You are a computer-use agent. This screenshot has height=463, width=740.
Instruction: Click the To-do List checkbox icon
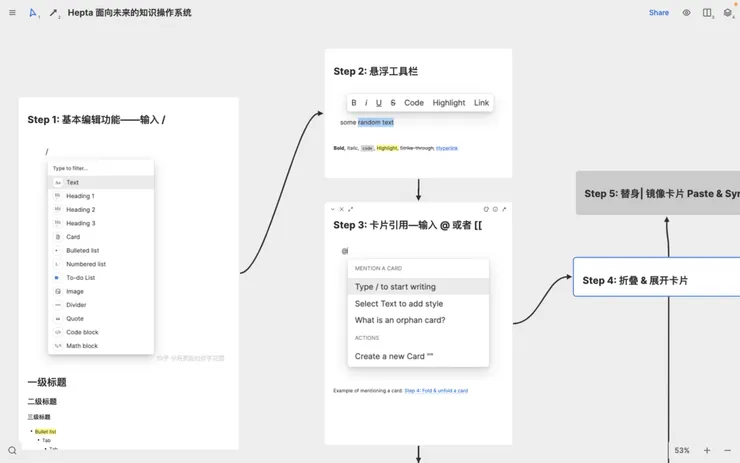click(x=58, y=278)
